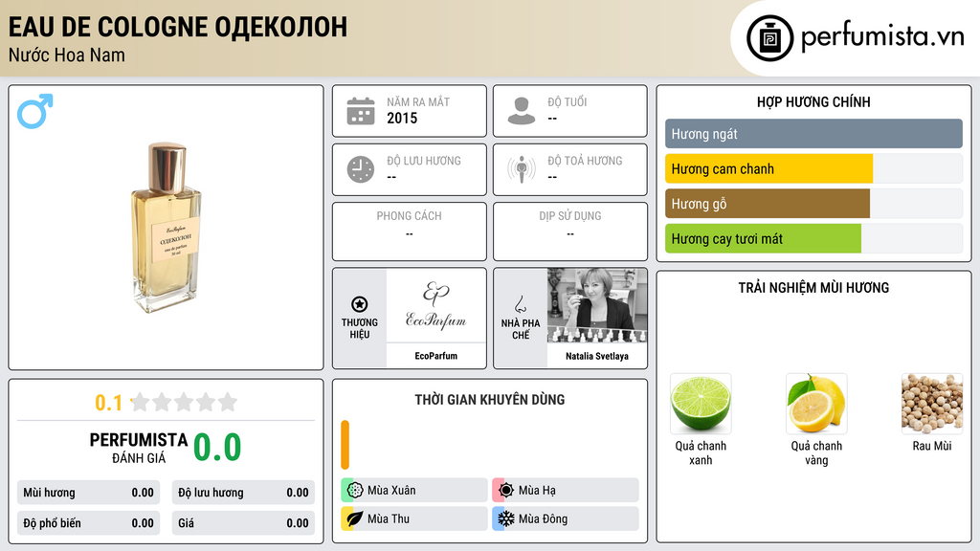This screenshot has height=551, width=980.
Task: Select the Quả chanh xanh lime image
Action: pos(701,404)
